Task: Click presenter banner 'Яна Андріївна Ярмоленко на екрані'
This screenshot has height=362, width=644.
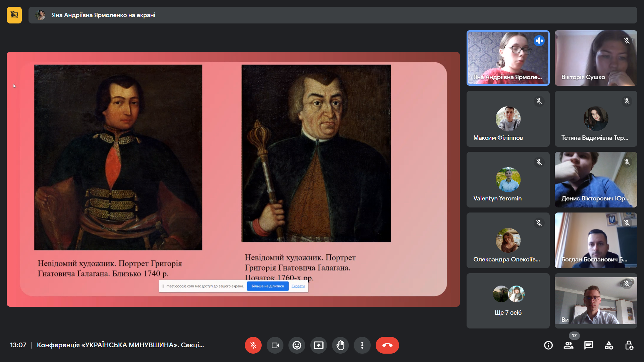Action: [103, 15]
